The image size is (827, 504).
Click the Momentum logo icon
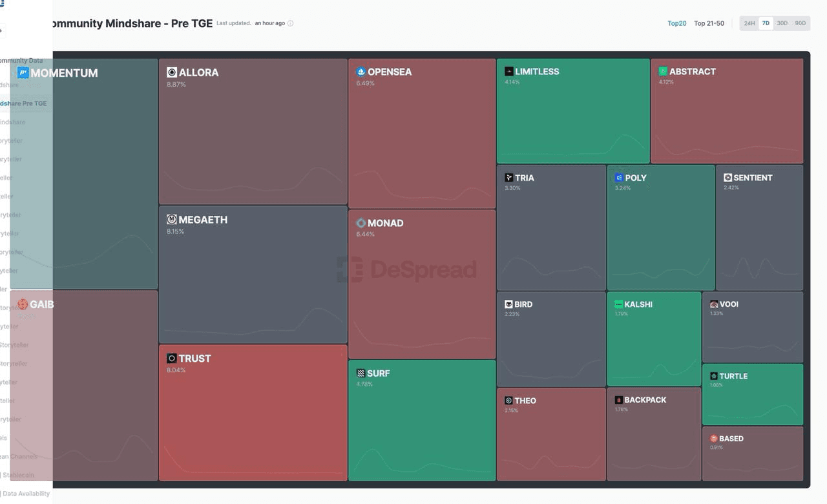[x=23, y=73]
